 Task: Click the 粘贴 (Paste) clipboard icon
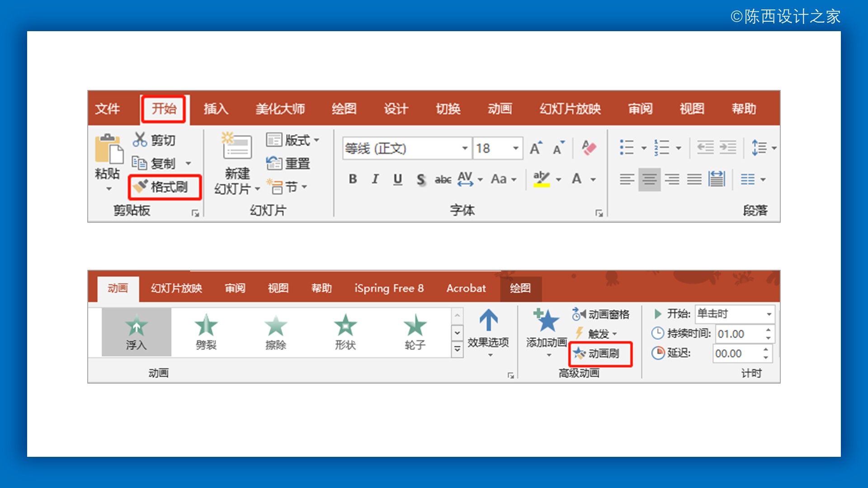point(108,148)
